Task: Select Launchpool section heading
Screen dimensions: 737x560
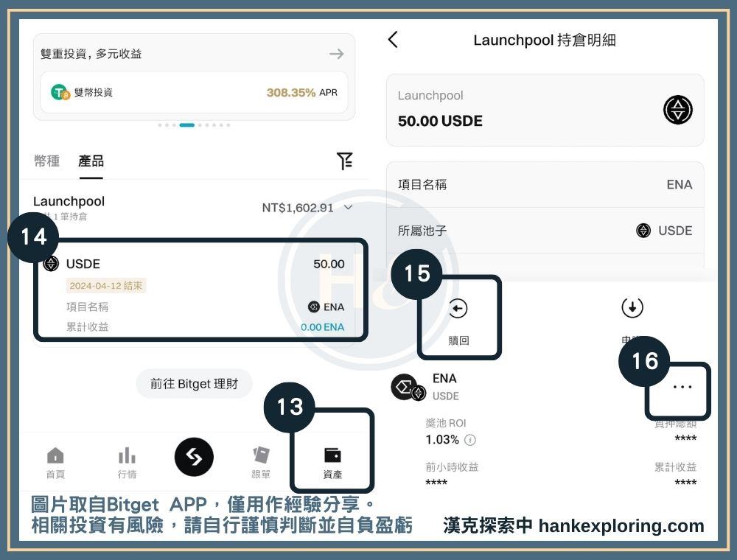Action: (x=69, y=201)
